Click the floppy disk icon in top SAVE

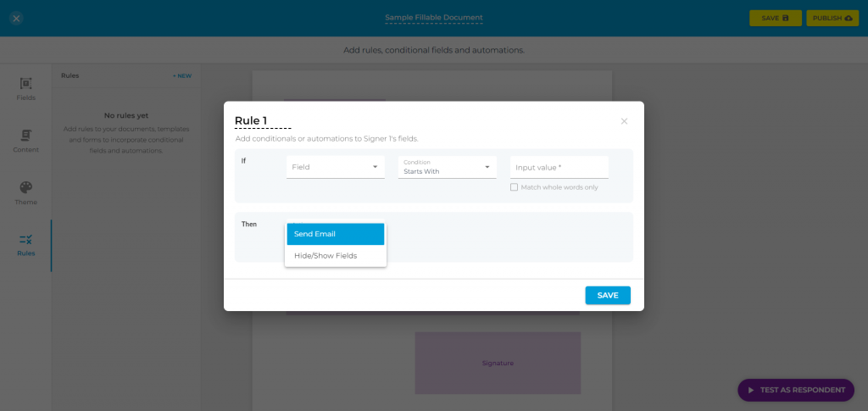(785, 19)
